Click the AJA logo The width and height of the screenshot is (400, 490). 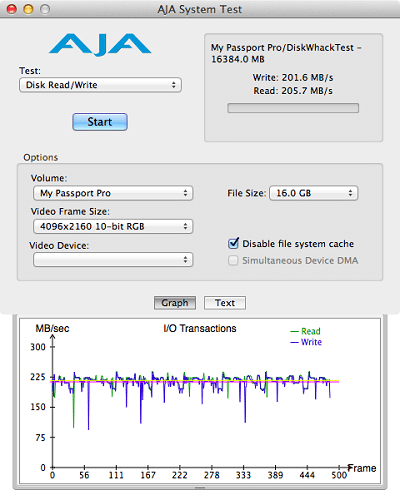tap(100, 45)
